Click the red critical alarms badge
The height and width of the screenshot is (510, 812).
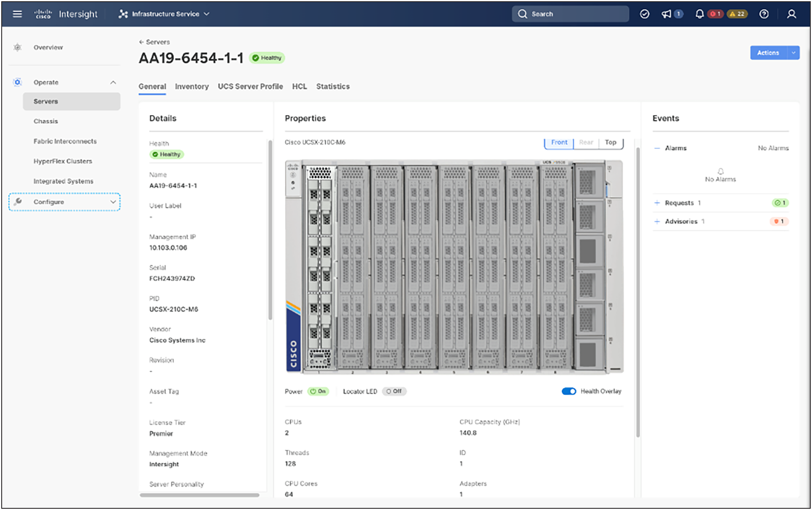click(716, 14)
